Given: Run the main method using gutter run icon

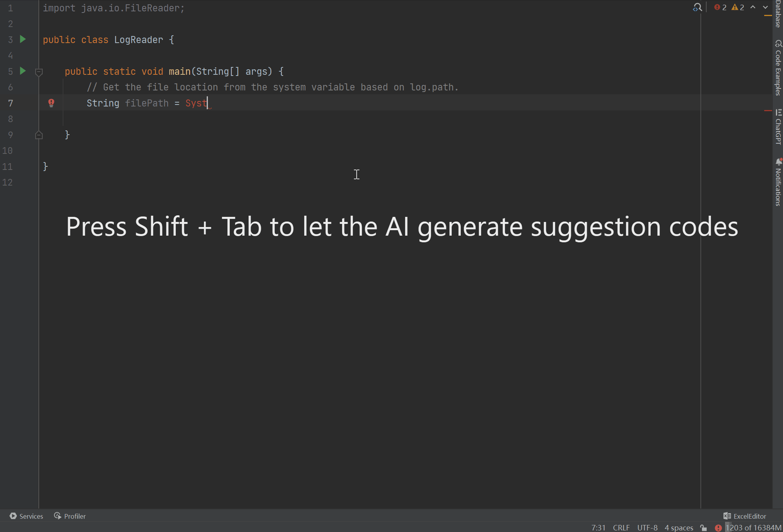Looking at the screenshot, I should [x=22, y=71].
